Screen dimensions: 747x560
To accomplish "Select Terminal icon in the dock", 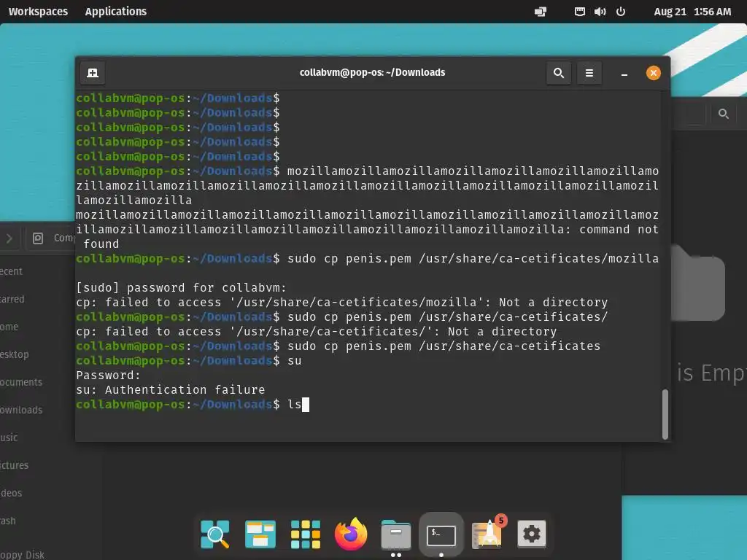I will (441, 535).
